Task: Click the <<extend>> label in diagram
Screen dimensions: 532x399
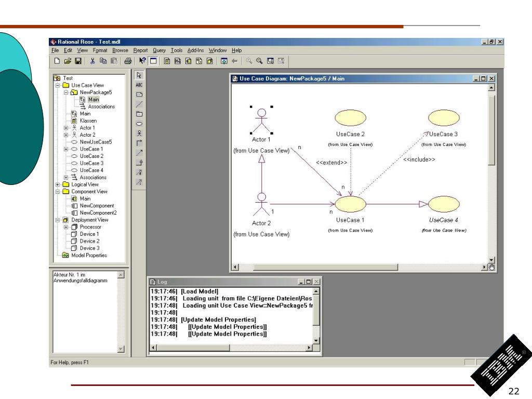Action: pos(331,163)
